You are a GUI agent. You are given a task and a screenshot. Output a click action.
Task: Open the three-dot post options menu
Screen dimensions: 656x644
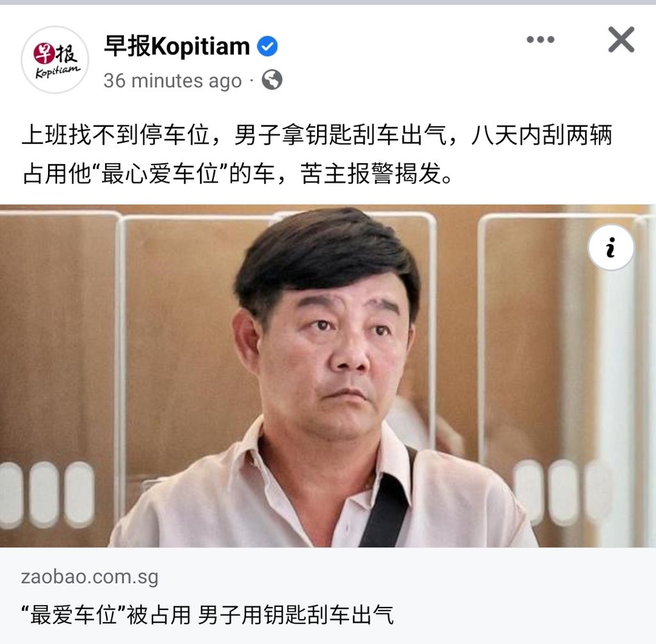coord(541,40)
